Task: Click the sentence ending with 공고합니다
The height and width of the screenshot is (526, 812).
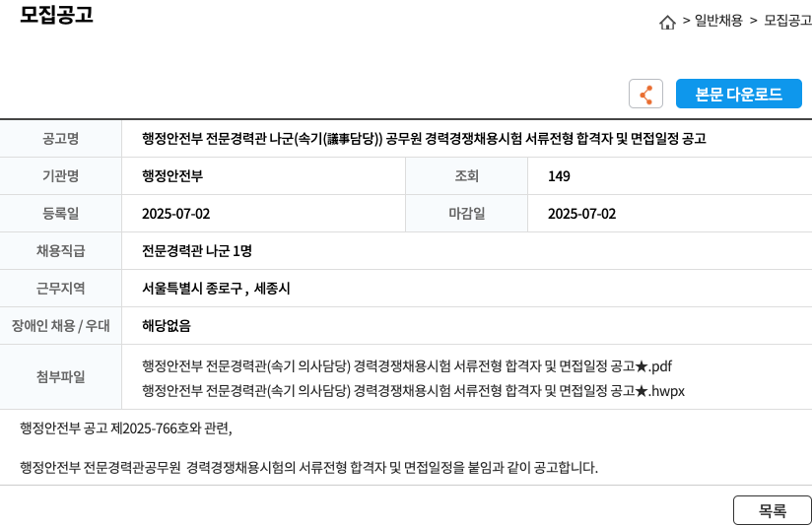Action: [x=308, y=468]
